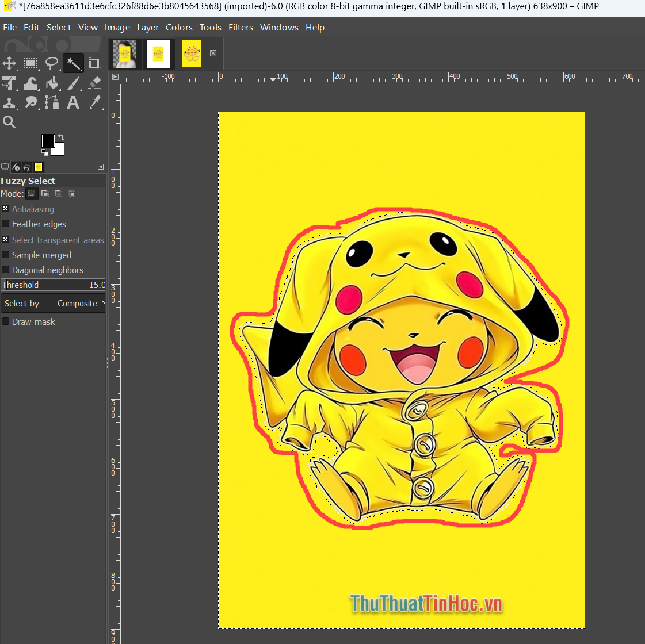
Task: Select the Move tool
Action: (x=9, y=63)
